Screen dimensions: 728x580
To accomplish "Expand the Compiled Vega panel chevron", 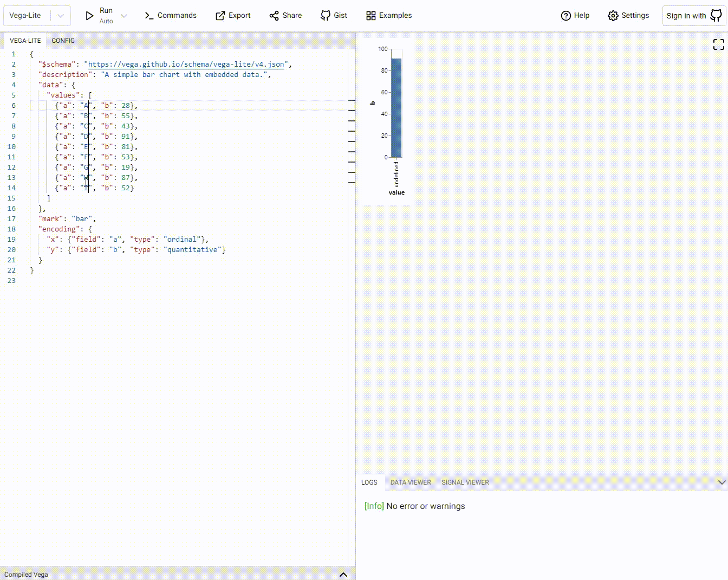I will (x=343, y=575).
